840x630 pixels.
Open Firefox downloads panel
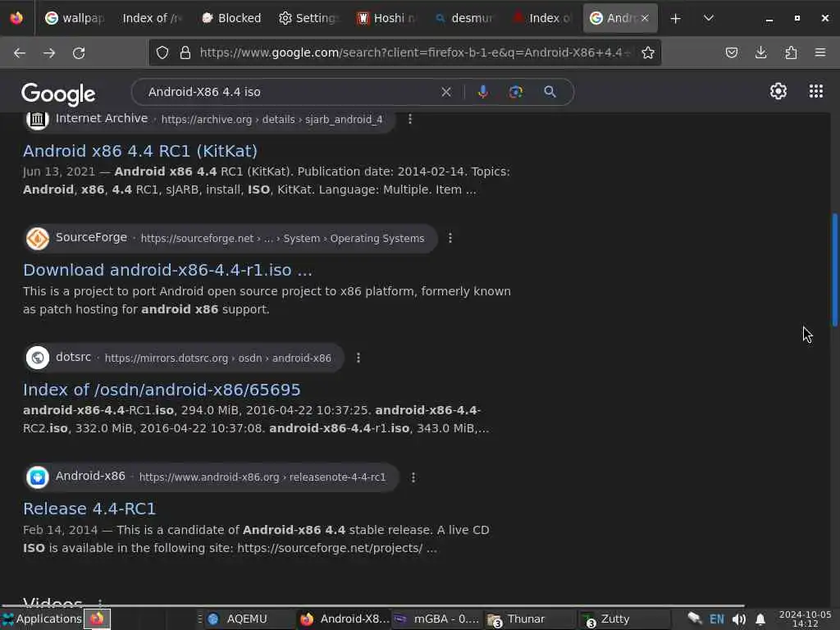(760, 52)
